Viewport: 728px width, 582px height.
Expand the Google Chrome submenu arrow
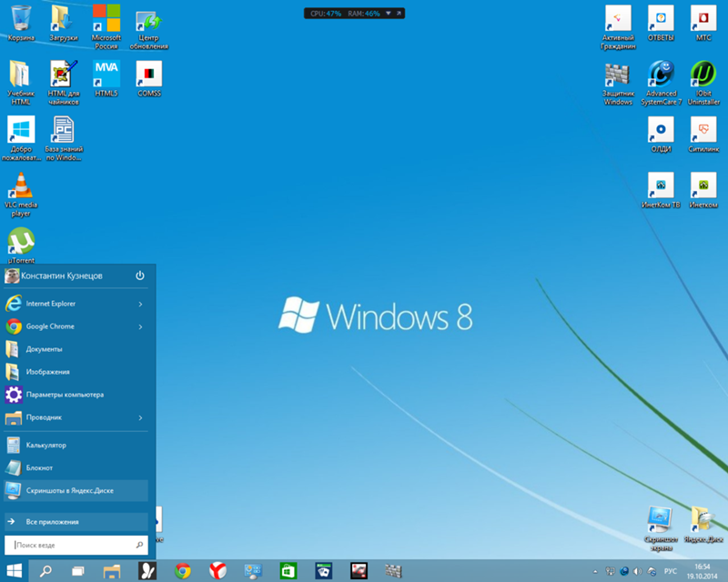(140, 326)
